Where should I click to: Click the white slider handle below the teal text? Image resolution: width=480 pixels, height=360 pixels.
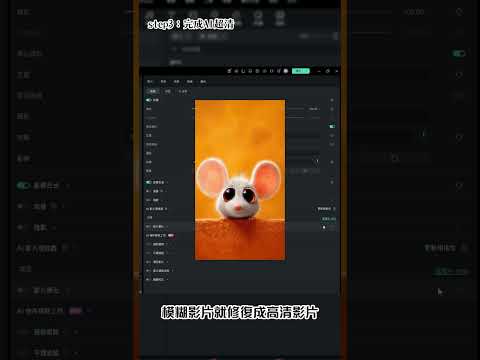pos(324,227)
